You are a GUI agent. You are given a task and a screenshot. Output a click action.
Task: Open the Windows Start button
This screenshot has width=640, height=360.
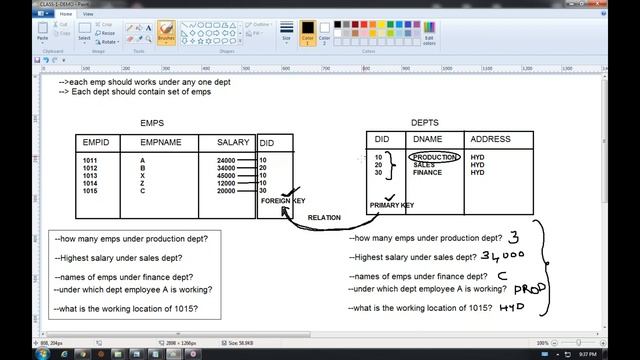point(42,354)
